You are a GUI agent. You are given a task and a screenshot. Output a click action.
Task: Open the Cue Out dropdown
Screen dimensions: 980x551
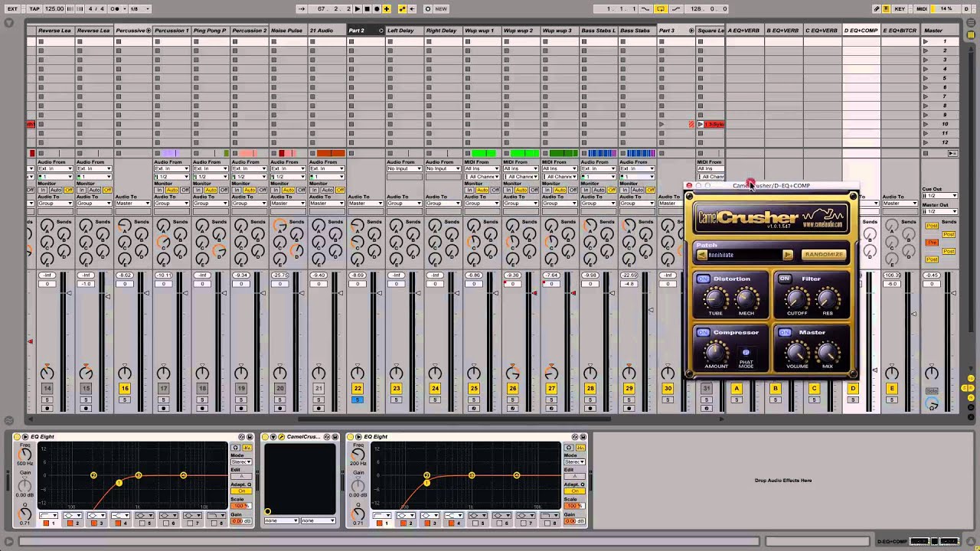[941, 195]
